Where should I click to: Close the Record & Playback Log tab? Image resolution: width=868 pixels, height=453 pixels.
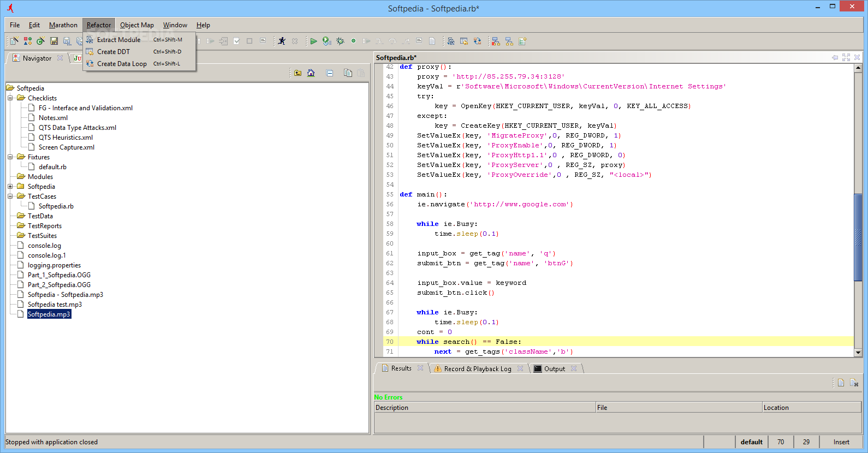point(520,368)
